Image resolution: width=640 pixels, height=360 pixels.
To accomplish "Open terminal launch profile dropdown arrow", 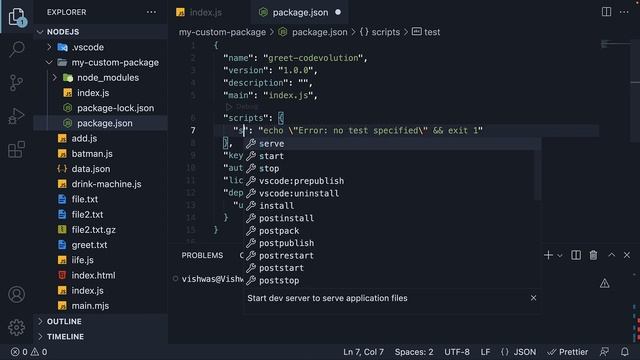I will [x=560, y=256].
